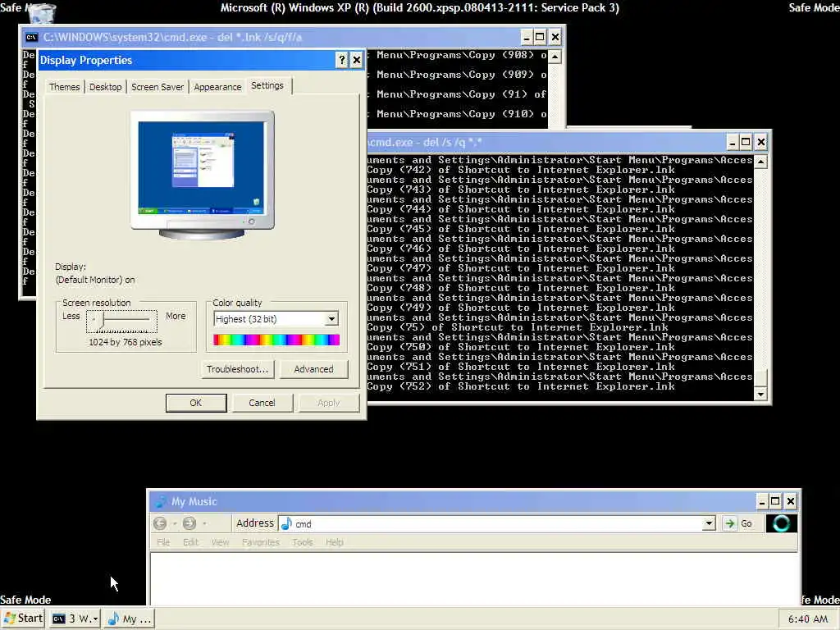This screenshot has height=630, width=840.
Task: Click scroll down arrow in del /s /q window
Action: pyautogui.click(x=760, y=395)
